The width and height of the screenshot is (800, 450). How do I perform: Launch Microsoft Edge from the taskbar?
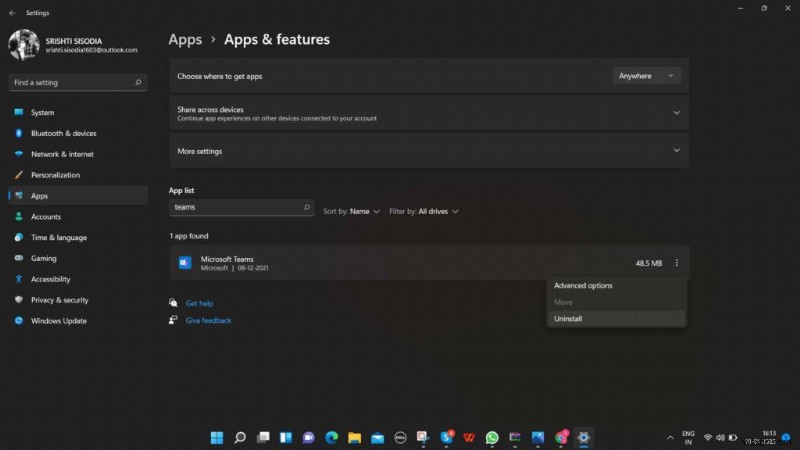pyautogui.click(x=332, y=437)
